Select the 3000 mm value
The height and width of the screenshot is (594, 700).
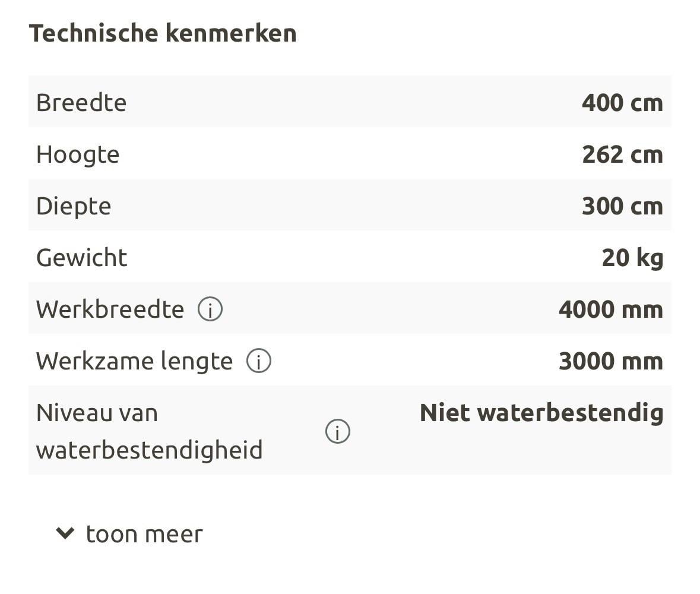(610, 361)
